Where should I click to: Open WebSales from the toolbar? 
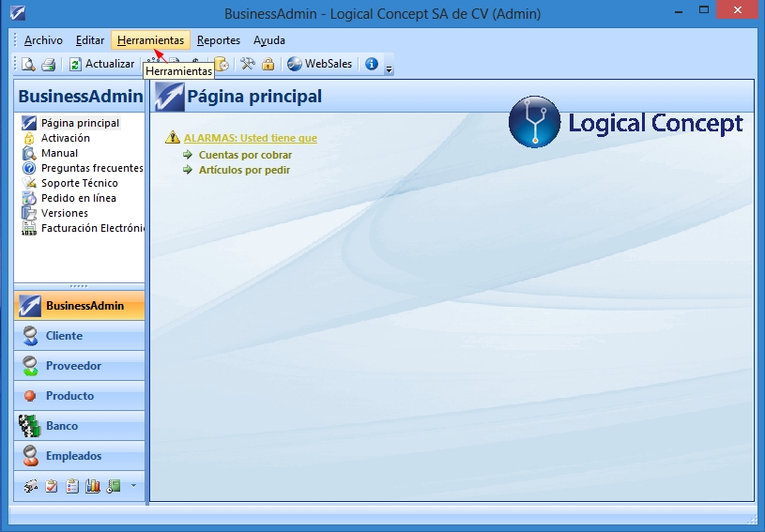(319, 64)
